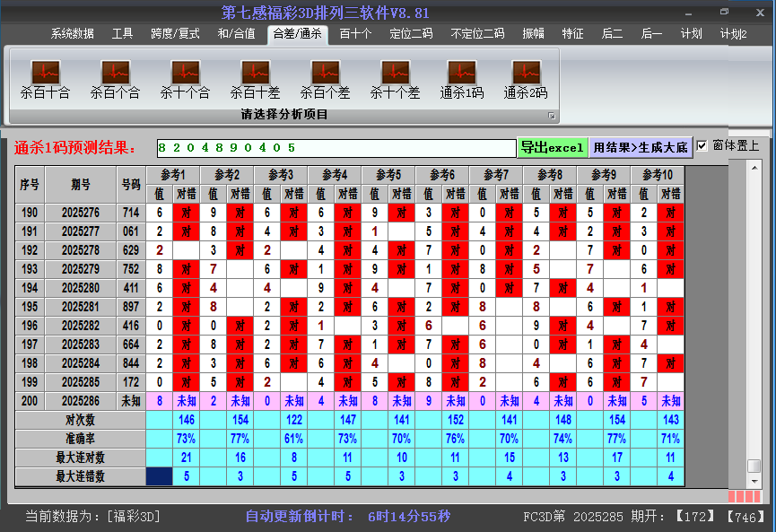This screenshot has height=532, width=776.
Task: Open the 定位二码 tab
Action: click(x=411, y=34)
